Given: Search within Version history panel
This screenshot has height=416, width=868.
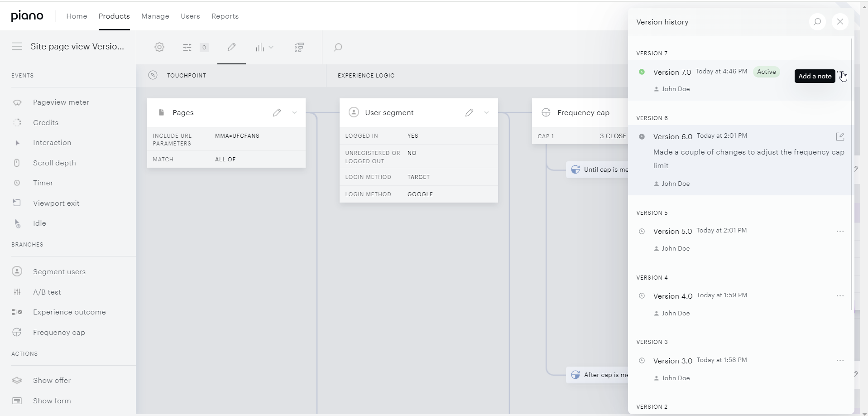Looking at the screenshot, I should click(x=817, y=22).
